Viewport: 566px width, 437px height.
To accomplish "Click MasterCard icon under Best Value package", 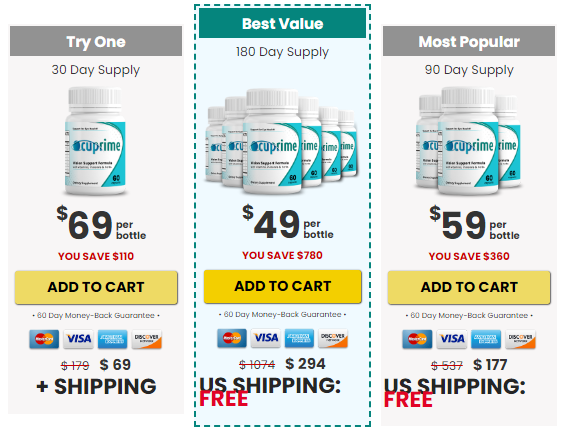I will pyautogui.click(x=232, y=338).
